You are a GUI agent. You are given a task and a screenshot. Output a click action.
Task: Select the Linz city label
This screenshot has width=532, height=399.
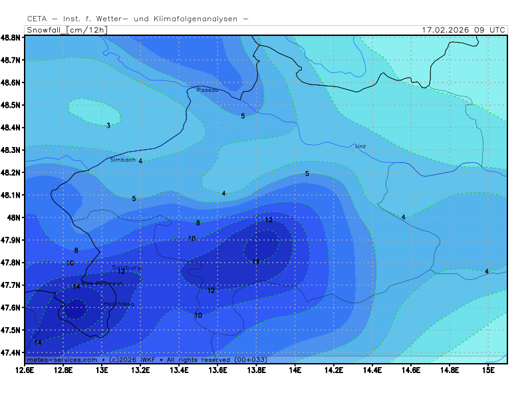tap(360, 146)
